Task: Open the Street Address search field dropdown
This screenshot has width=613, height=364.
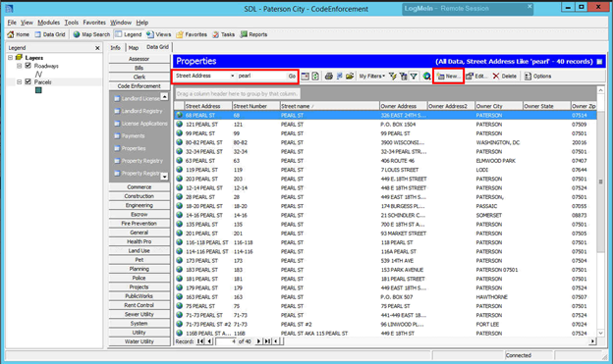Action: [232, 76]
